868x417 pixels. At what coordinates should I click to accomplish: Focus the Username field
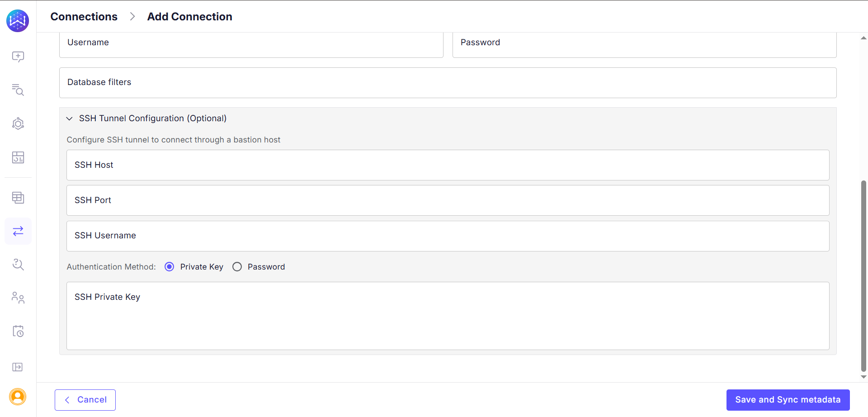[251, 45]
